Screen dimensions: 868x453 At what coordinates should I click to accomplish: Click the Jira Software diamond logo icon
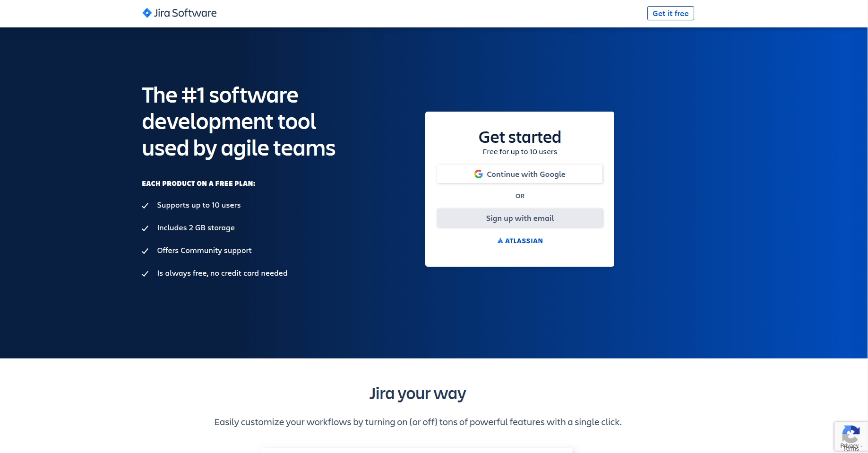(146, 13)
